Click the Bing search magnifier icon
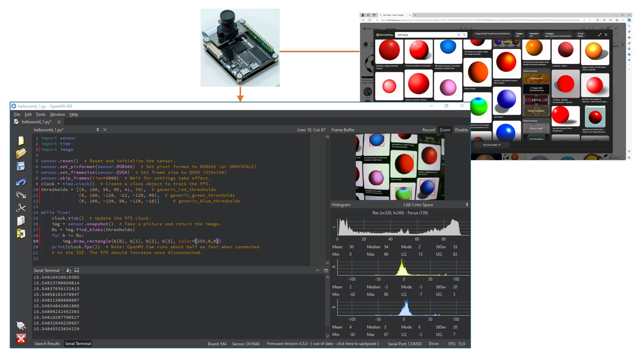This screenshot has width=644, height=356. pos(464,35)
